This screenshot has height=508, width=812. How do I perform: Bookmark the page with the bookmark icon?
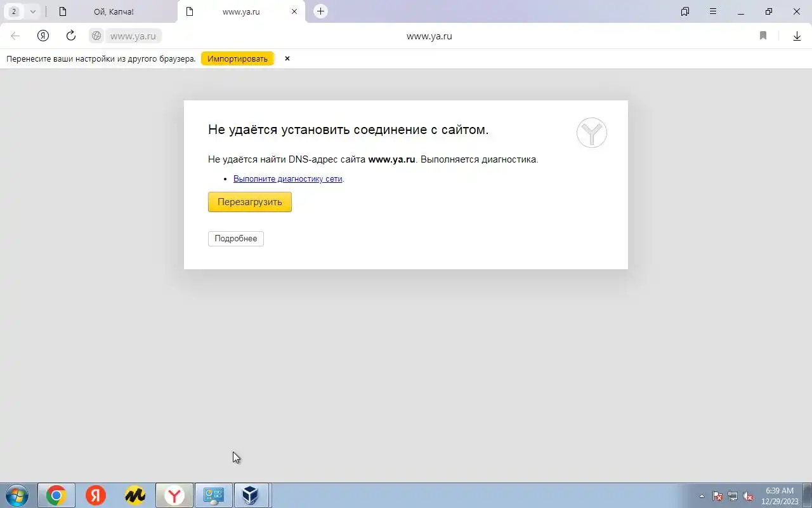[763, 36]
